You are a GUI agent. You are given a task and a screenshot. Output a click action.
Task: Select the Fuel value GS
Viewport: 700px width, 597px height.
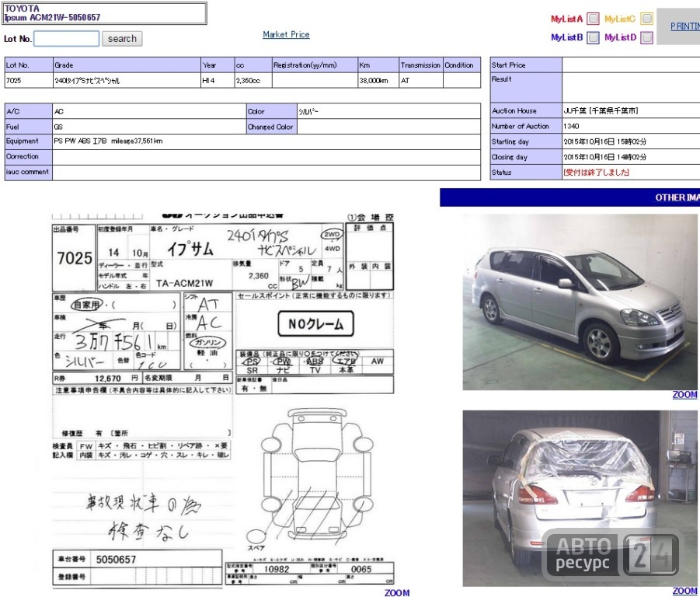point(58,127)
